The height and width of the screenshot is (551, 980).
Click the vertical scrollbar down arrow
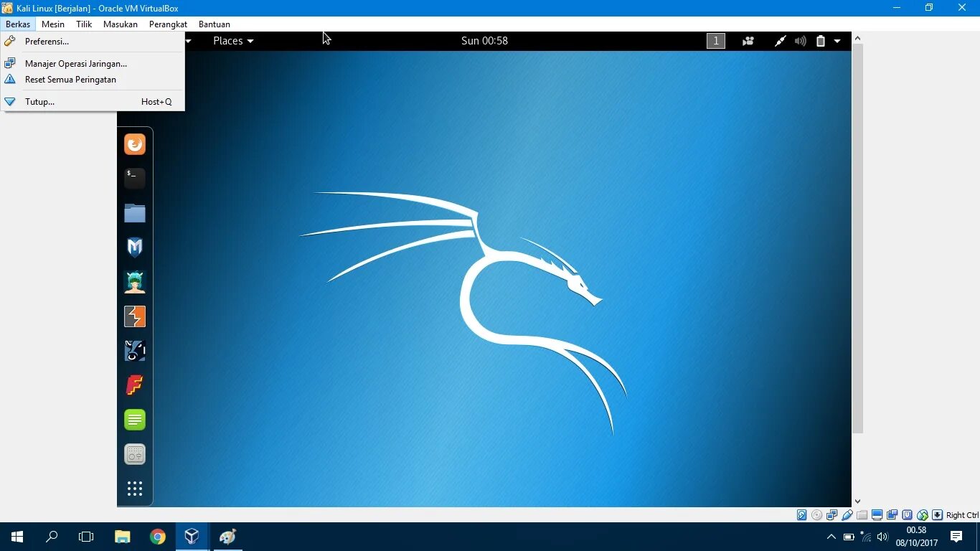point(857,501)
